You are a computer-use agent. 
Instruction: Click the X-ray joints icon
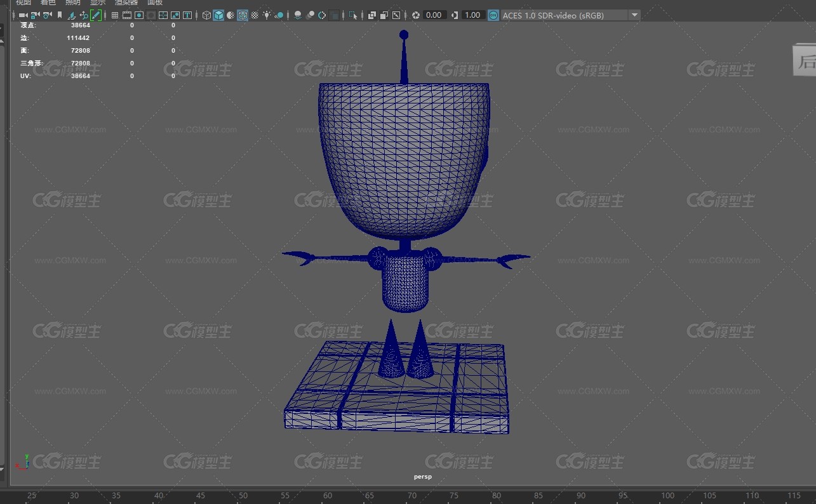click(396, 15)
